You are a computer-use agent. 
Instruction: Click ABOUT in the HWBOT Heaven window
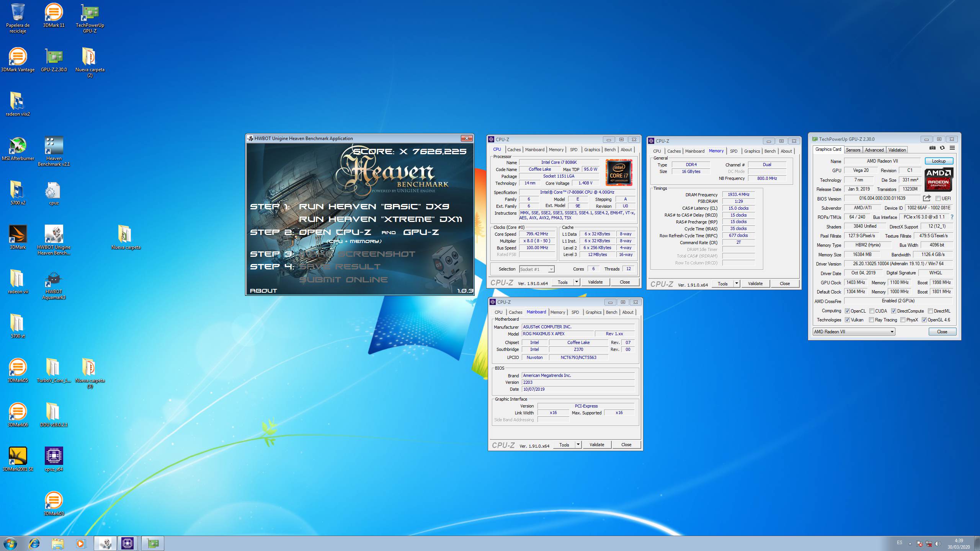coord(263,291)
